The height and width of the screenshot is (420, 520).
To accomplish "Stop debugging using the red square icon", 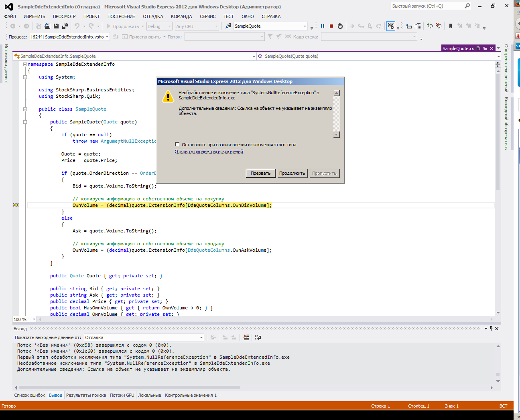I will (x=331, y=26).
